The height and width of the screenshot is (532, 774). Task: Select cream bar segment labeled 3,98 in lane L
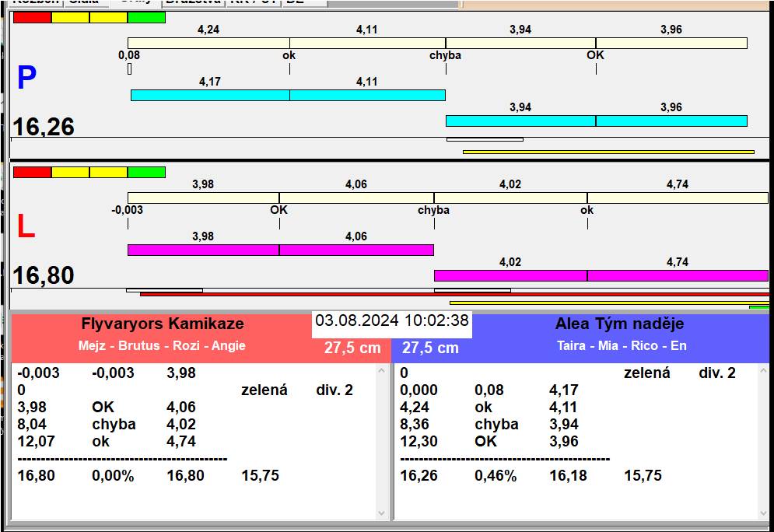pyautogui.click(x=203, y=198)
